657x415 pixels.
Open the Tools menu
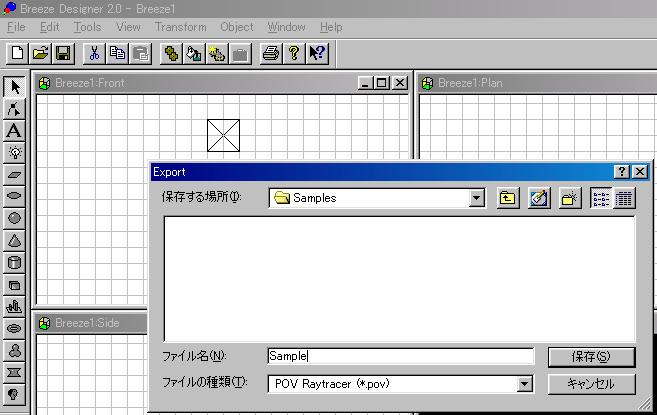click(x=87, y=27)
